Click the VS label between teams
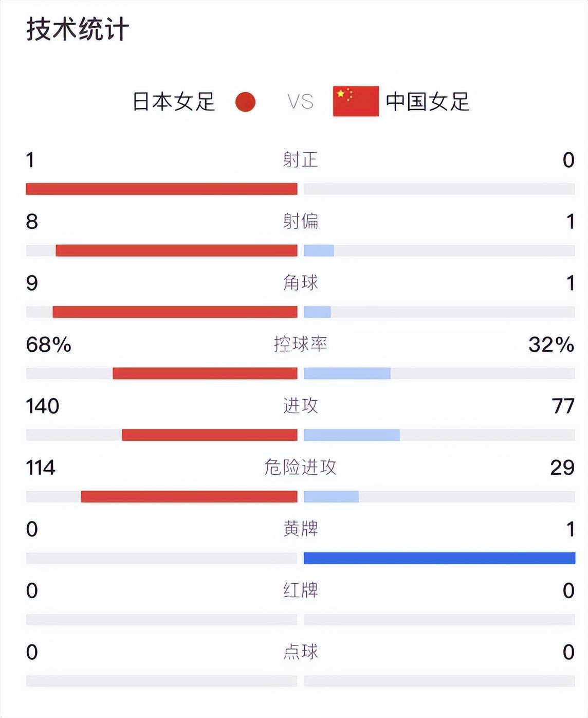The width and height of the screenshot is (588, 718). (x=300, y=102)
